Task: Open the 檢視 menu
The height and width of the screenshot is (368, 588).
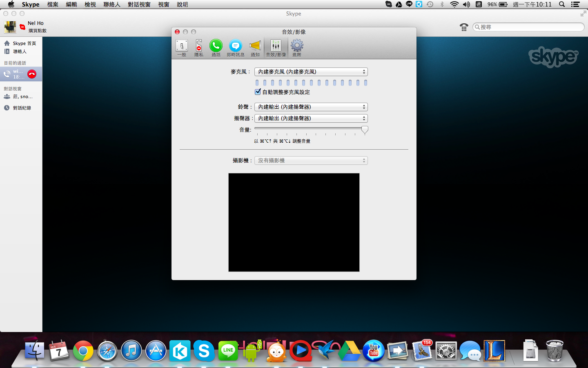Action: point(90,4)
